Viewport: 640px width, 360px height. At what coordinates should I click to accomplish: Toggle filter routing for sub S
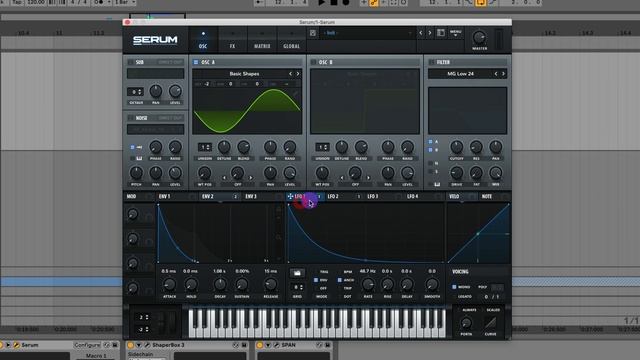pos(431,171)
